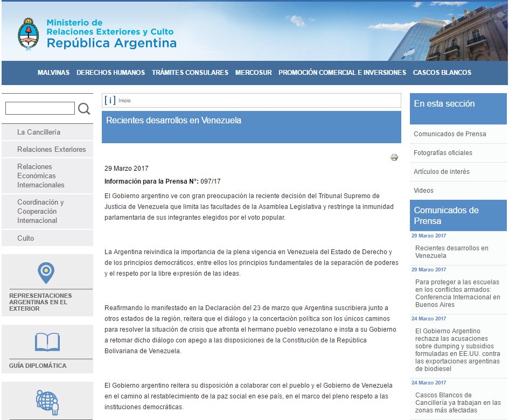Image resolution: width=509 pixels, height=420 pixels.
Task: Open PROMOCIÓN COMERCIAL E INVERSIONES menu
Action: coord(342,73)
